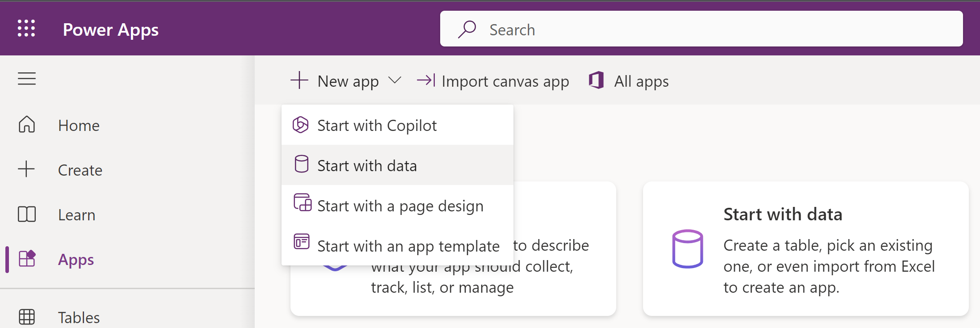Pick Start with a page design

400,206
